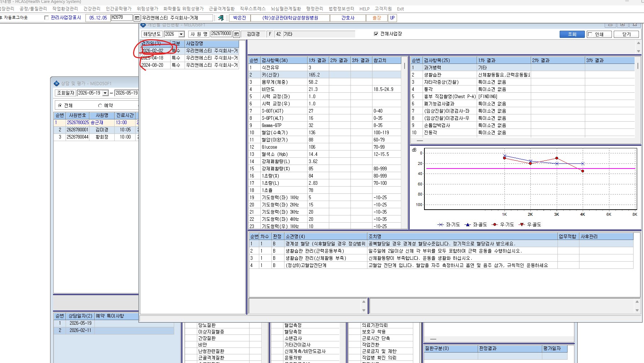Click the UP toolbar button
Screen dimensions: 644x363
tap(392, 18)
